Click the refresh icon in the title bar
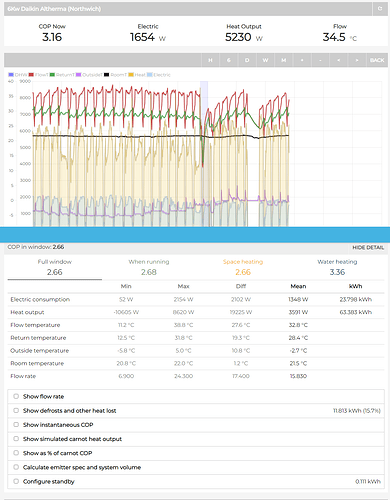 pyautogui.click(x=380, y=9)
